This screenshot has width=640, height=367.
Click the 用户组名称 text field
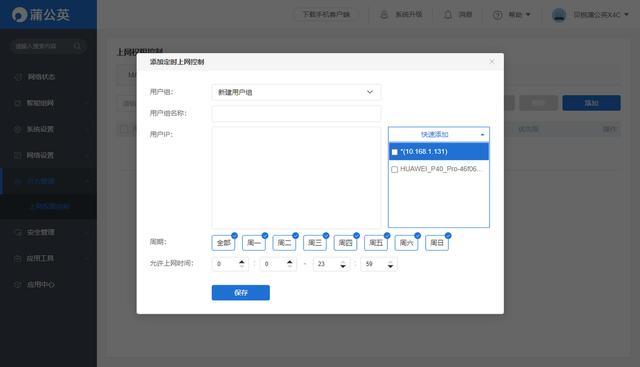296,113
